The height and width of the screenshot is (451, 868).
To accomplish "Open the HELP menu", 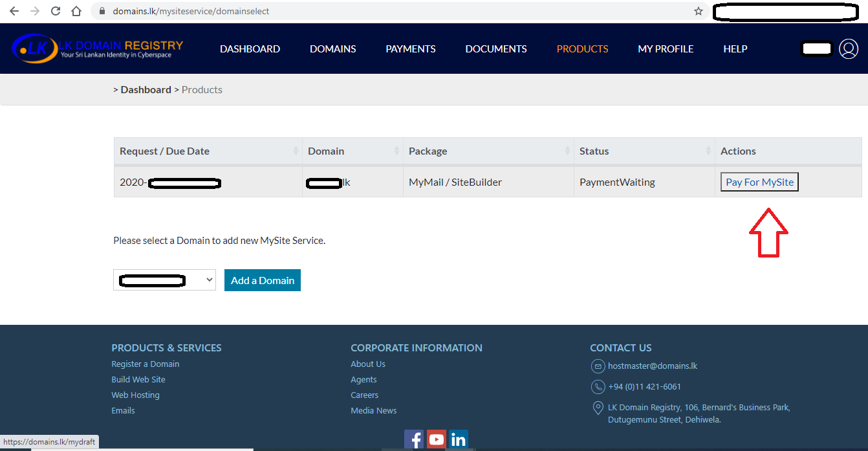I will click(735, 49).
